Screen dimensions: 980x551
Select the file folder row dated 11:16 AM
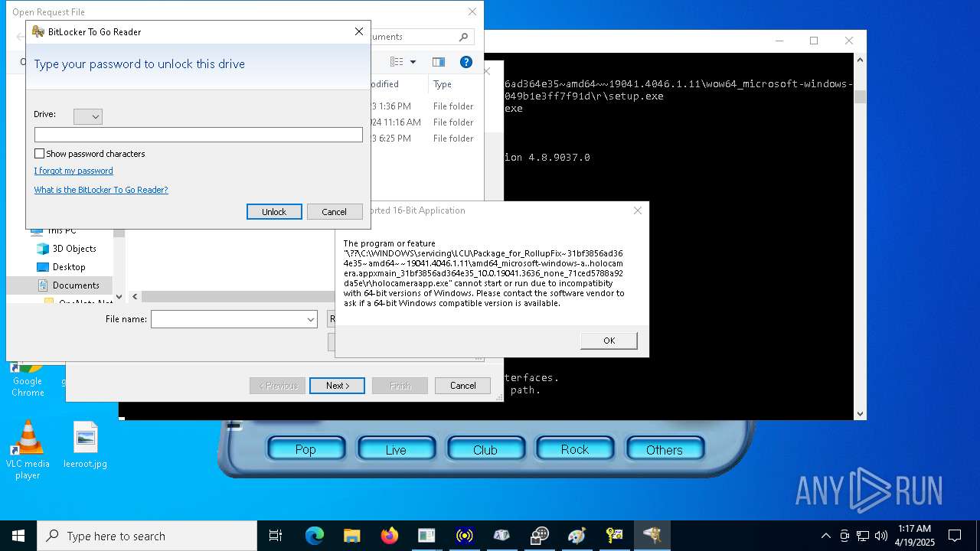[422, 122]
